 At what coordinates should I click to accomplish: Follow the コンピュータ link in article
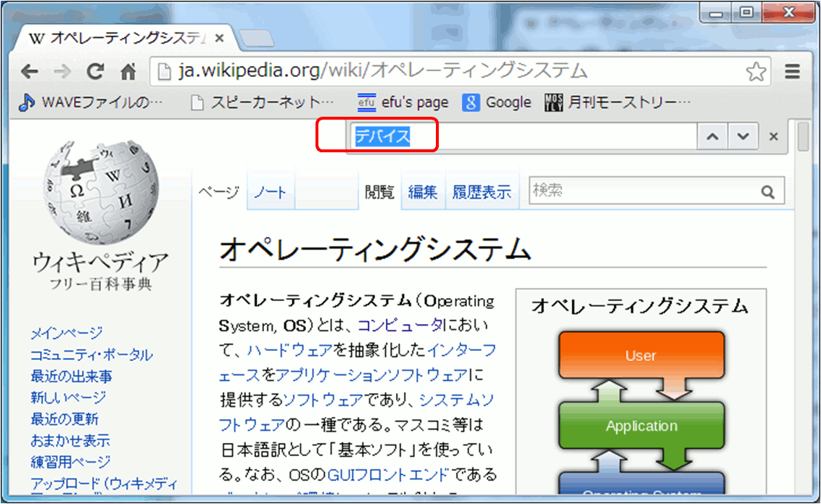(400, 325)
